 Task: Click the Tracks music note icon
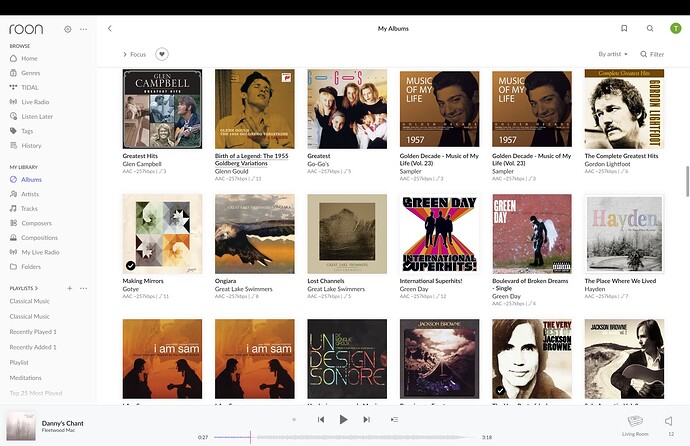click(x=14, y=208)
